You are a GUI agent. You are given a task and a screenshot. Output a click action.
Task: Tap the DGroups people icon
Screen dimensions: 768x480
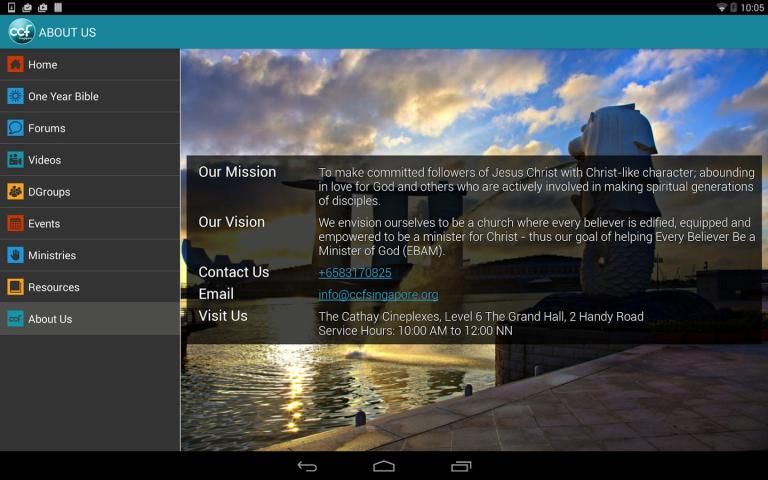pyautogui.click(x=15, y=192)
